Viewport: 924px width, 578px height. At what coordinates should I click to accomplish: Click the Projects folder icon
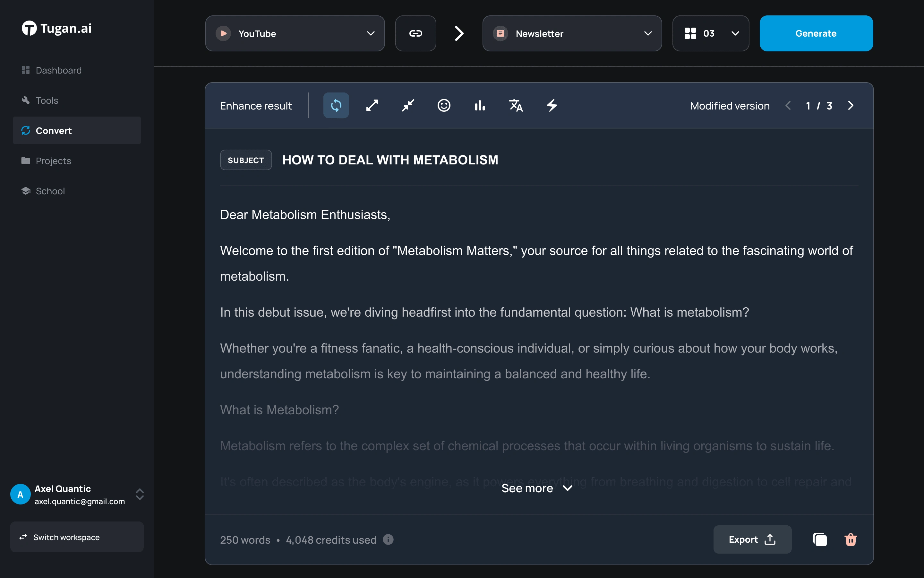pos(26,161)
